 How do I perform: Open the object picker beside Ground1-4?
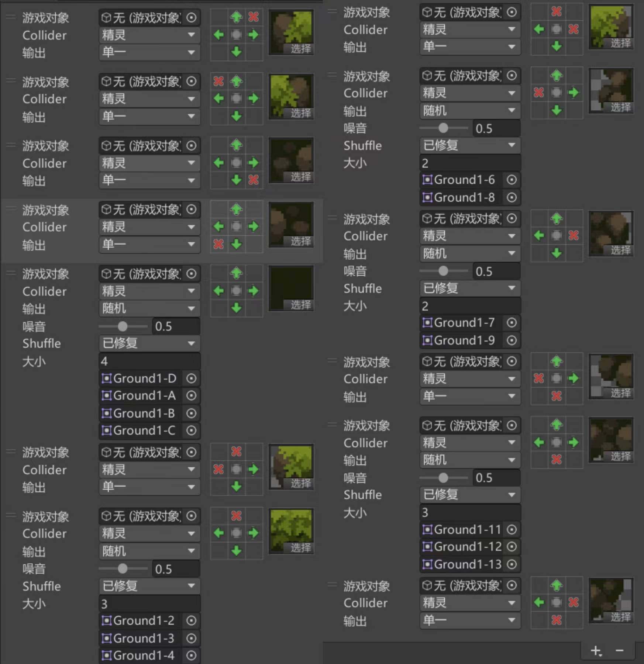(x=191, y=656)
